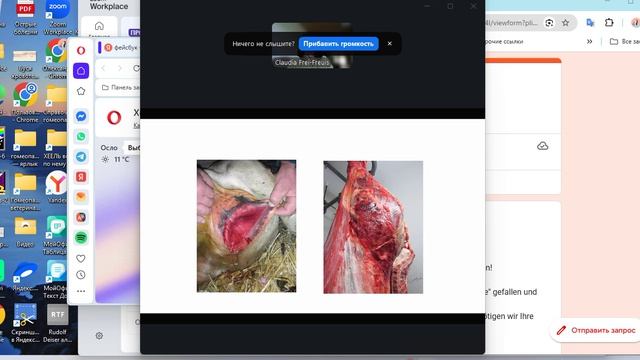Open the Zoom Workplace desktop shortcut

[x=58, y=16]
